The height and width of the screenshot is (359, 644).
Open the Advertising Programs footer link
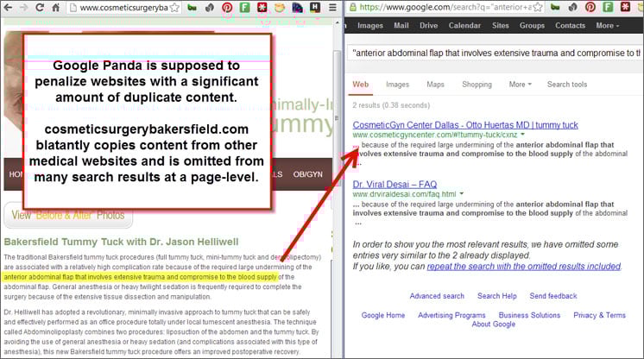451,315
